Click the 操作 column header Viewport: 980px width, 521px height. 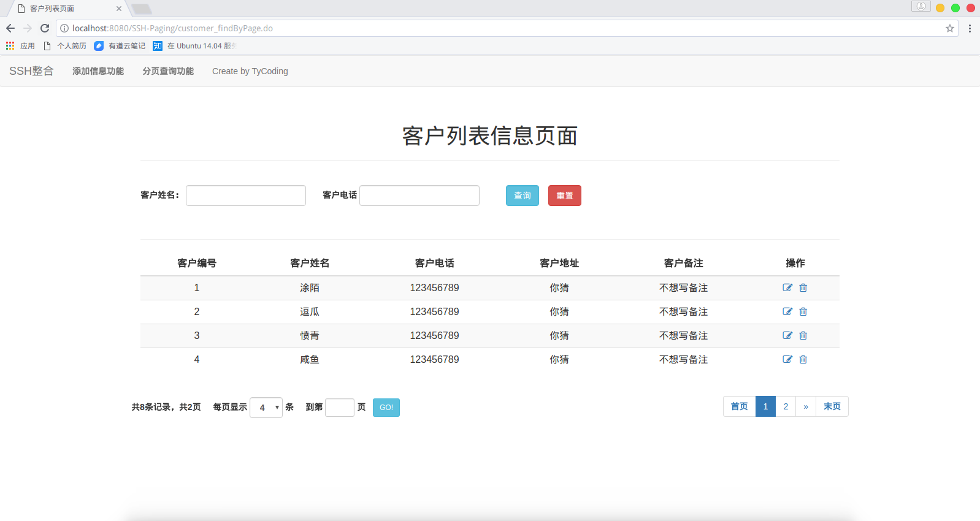(795, 263)
